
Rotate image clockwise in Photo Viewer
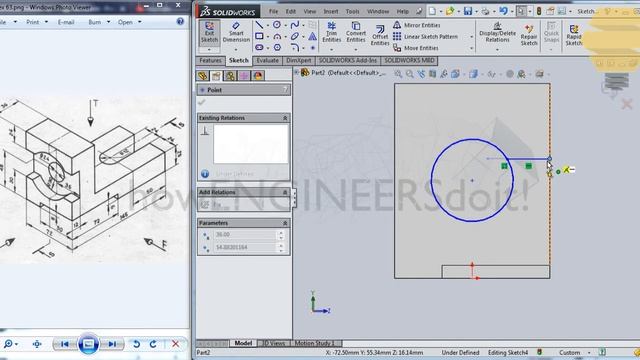(x=153, y=344)
